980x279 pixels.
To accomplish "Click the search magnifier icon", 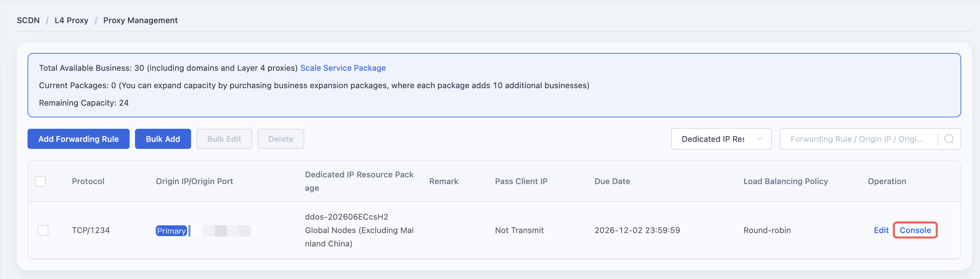I will [949, 139].
